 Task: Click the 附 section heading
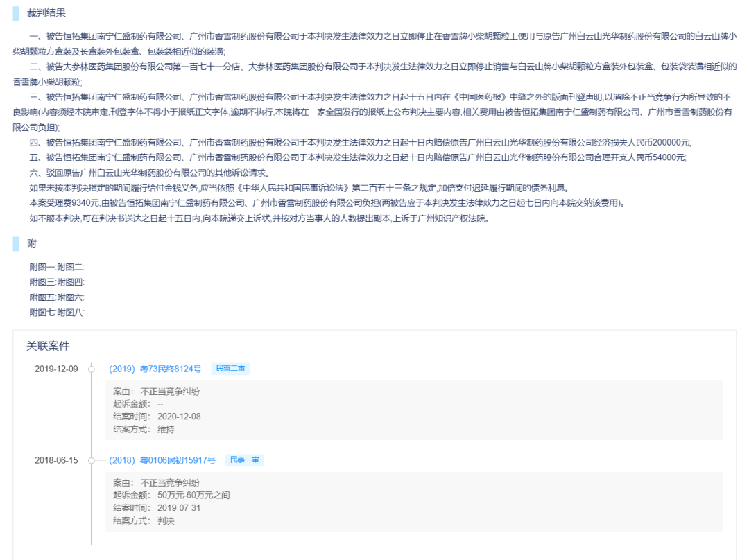click(x=32, y=244)
